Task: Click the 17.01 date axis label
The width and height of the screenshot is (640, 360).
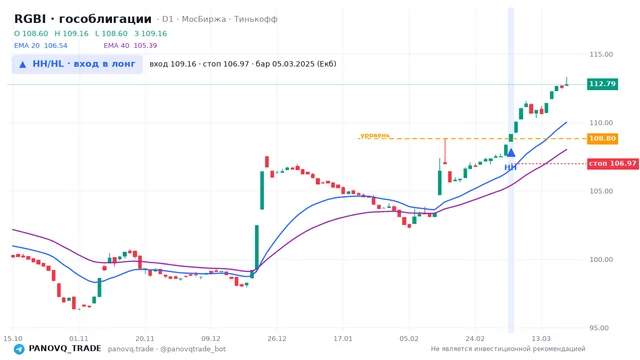Action: [343, 338]
